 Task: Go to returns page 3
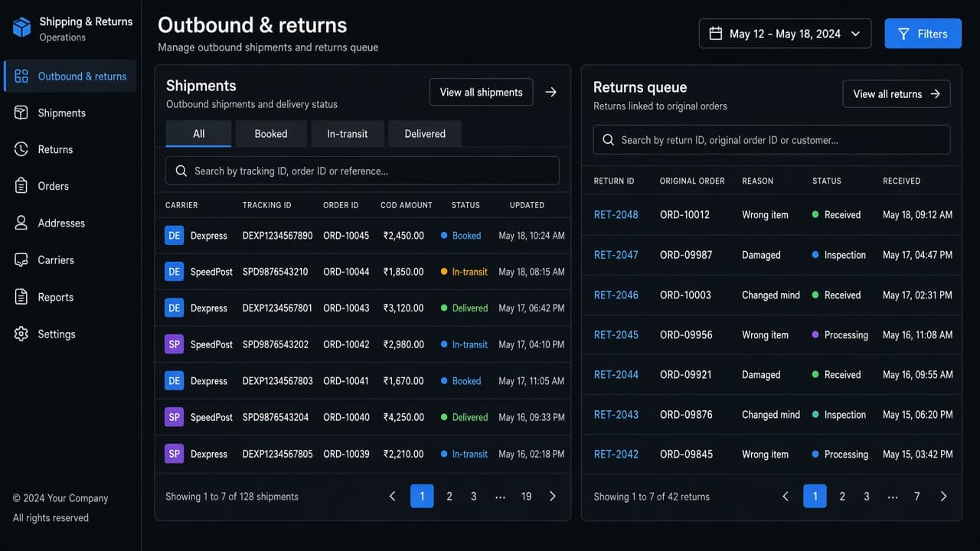(867, 496)
